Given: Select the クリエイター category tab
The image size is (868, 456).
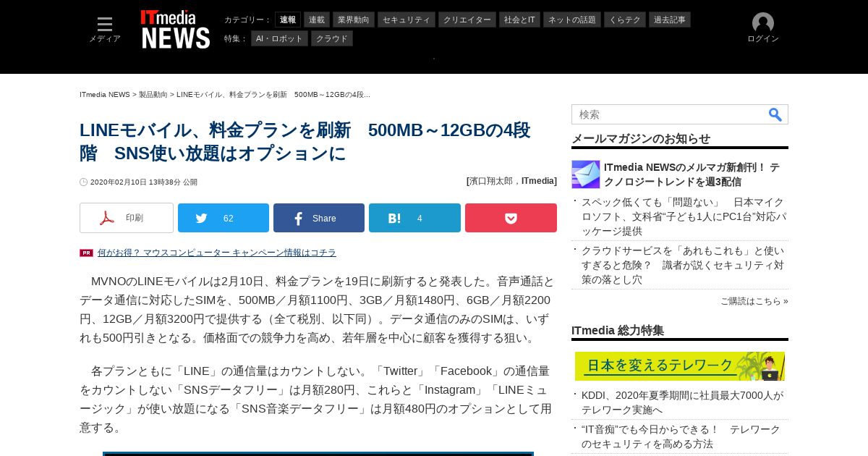Looking at the screenshot, I should [467, 20].
